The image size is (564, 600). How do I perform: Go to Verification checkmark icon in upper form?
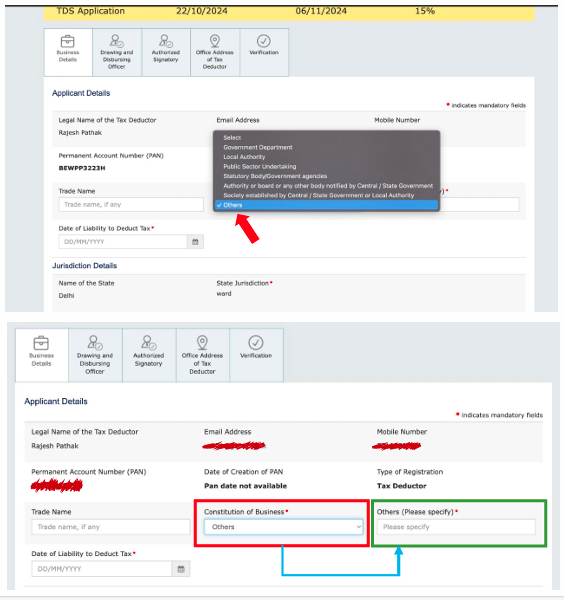click(x=264, y=41)
